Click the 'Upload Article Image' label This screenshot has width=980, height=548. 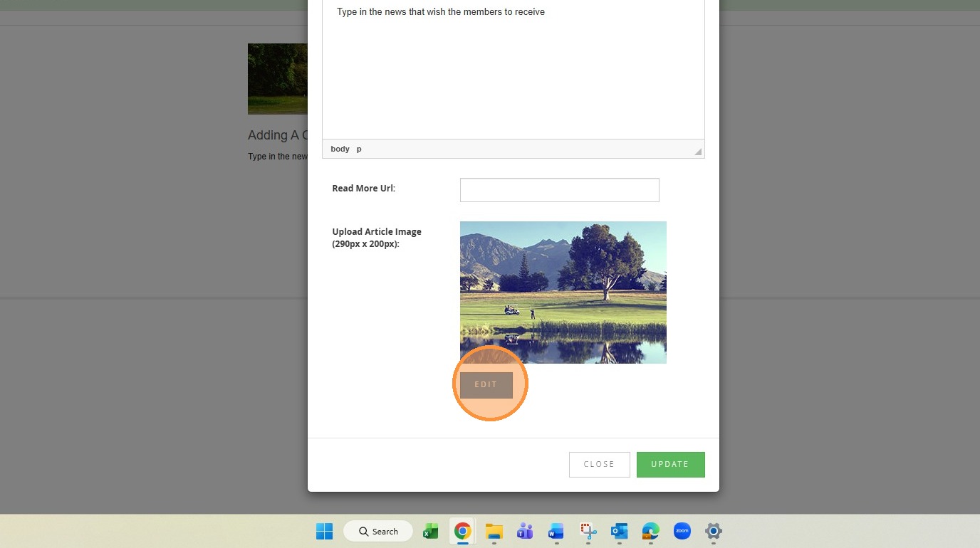(377, 238)
